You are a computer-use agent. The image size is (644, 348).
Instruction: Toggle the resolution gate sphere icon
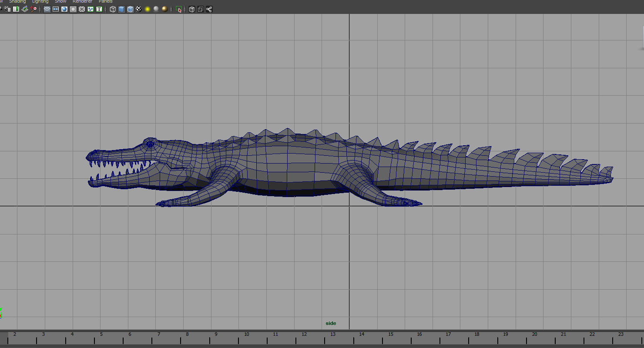[x=64, y=9]
